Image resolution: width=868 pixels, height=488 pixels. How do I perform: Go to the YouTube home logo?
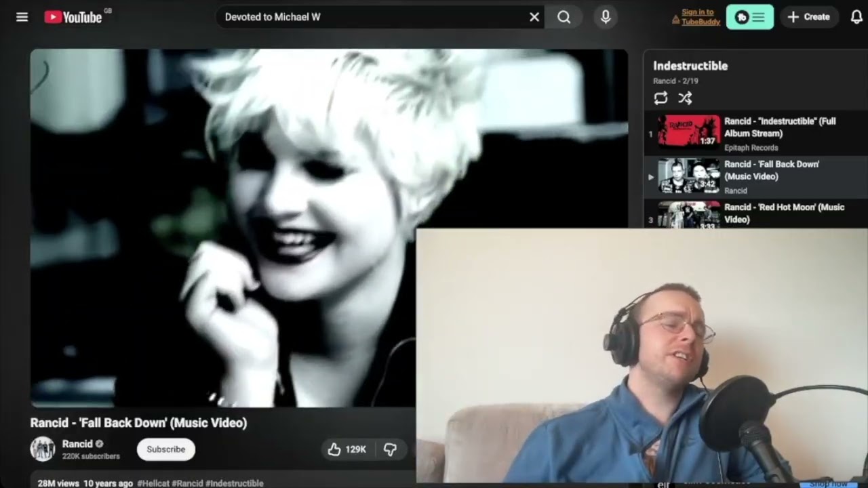pos(73,17)
